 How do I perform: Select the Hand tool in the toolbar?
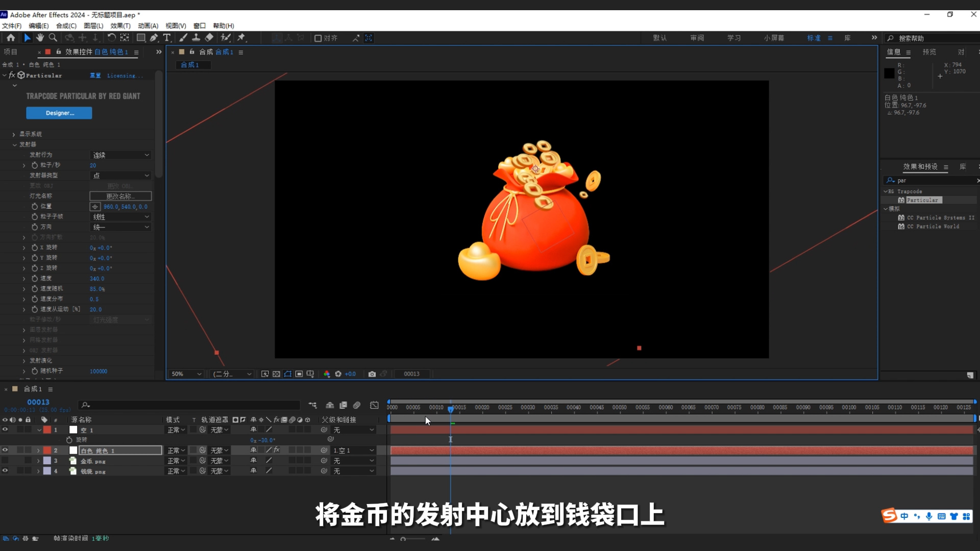pos(40,38)
